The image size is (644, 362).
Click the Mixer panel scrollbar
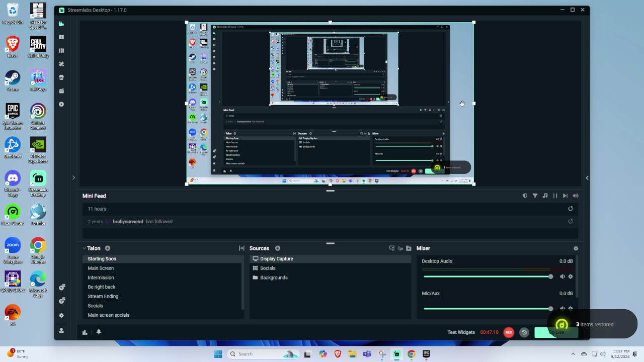577,277
